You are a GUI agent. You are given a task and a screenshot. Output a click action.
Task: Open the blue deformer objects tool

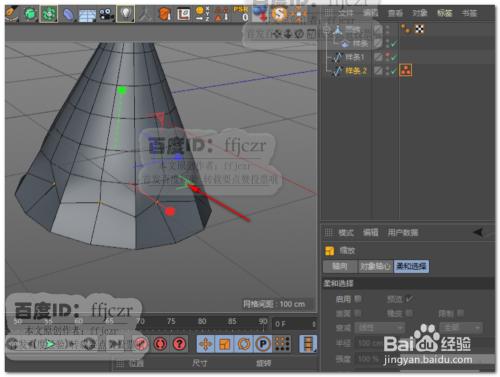68,15
